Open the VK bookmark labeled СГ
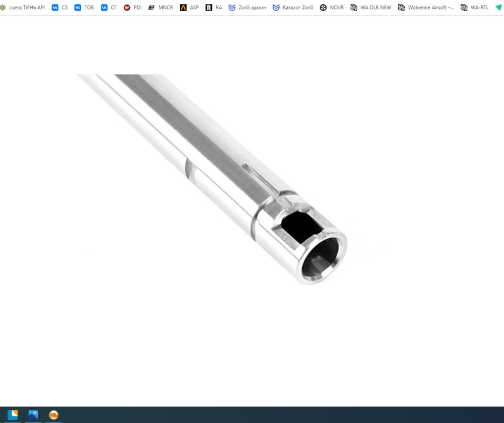The image size is (504, 423). [109, 8]
